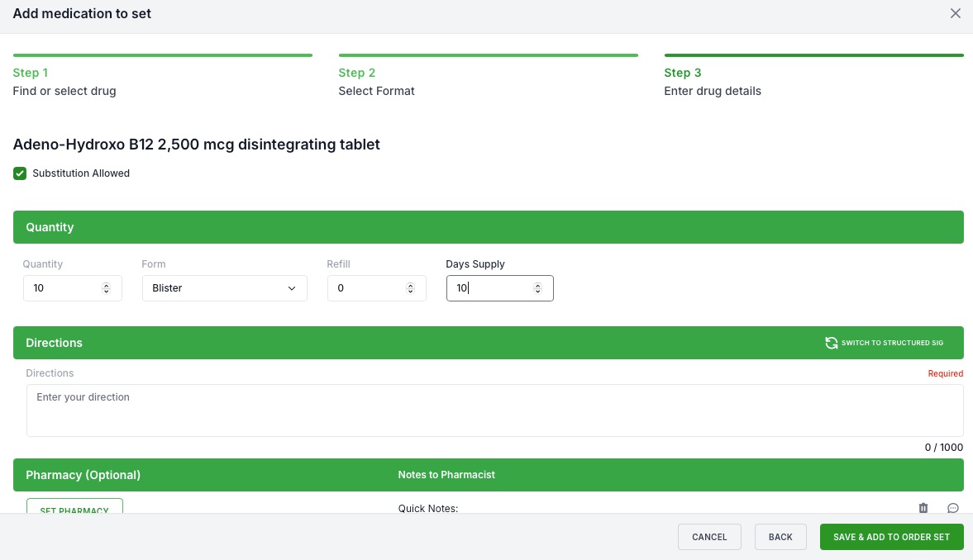
Task: Click the Refill field spinner arrows
Action: 410,288
